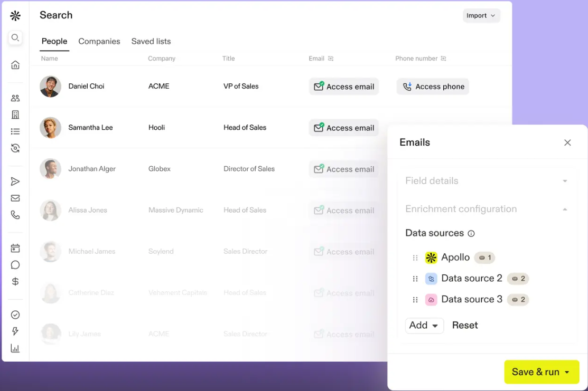Open the Import dropdown

click(481, 15)
